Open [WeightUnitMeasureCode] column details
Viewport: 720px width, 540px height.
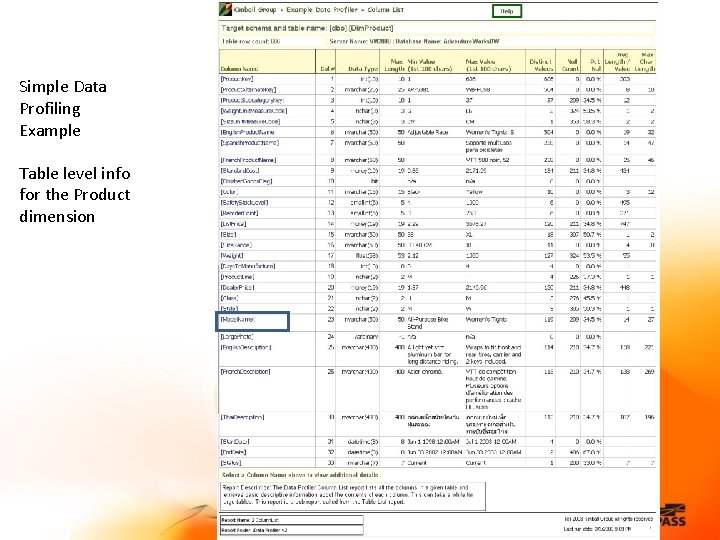coord(254,111)
